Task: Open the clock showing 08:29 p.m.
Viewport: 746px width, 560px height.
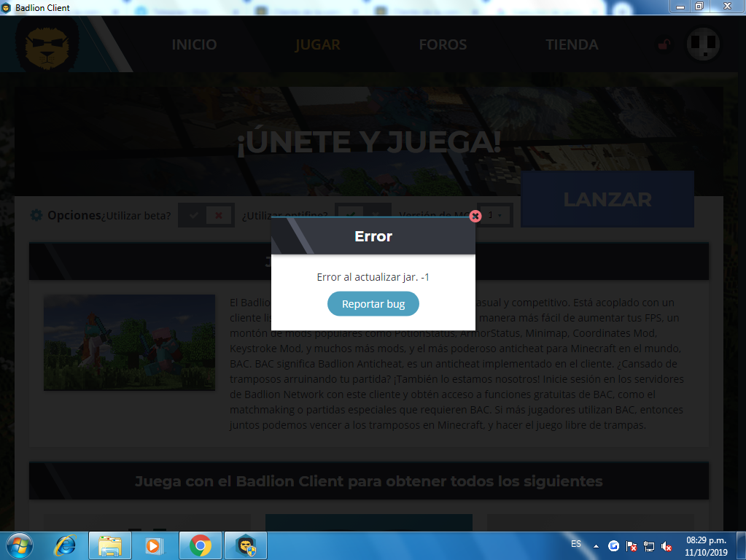Action: click(706, 546)
